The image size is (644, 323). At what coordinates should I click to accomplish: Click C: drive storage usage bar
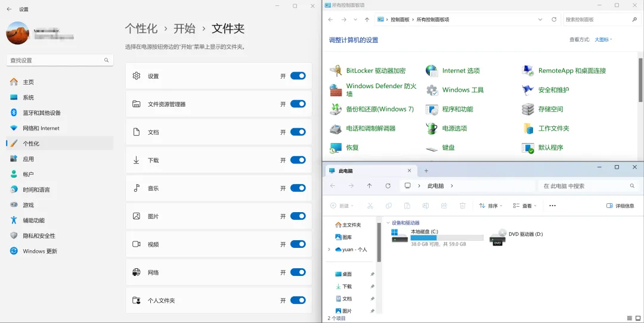447,238
